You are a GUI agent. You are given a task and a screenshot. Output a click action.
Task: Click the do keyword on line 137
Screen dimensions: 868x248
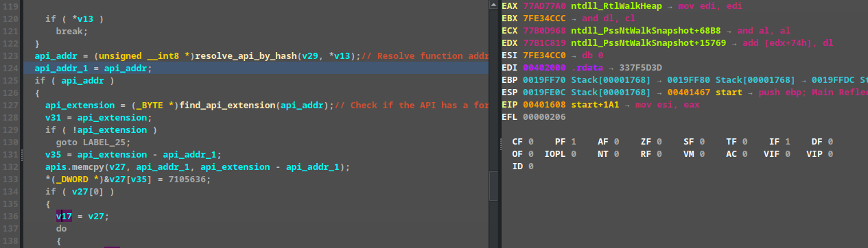tap(62, 229)
